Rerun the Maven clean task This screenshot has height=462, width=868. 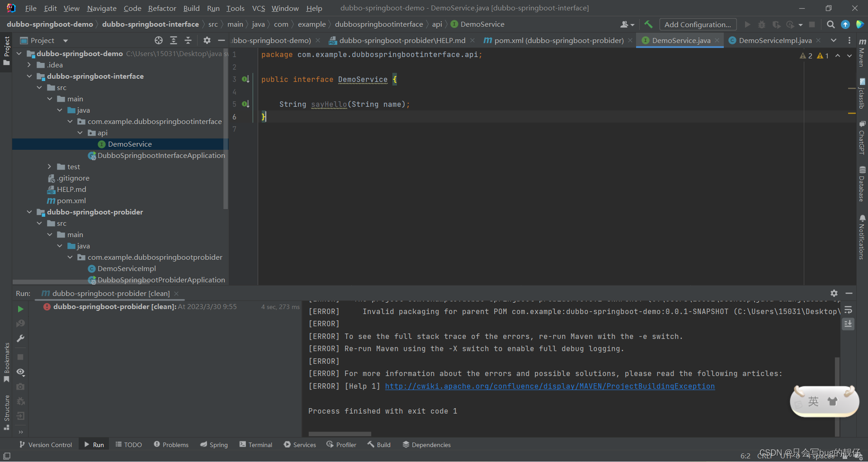[20, 309]
